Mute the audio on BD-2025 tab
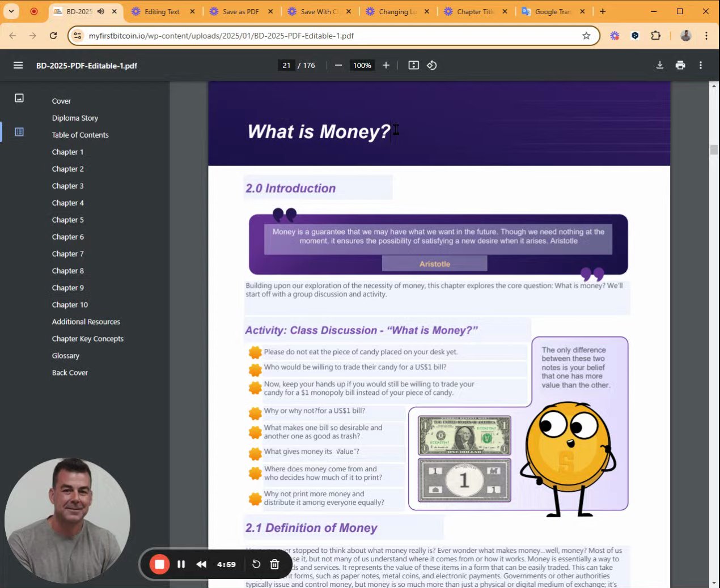720x588 pixels. pos(100,11)
